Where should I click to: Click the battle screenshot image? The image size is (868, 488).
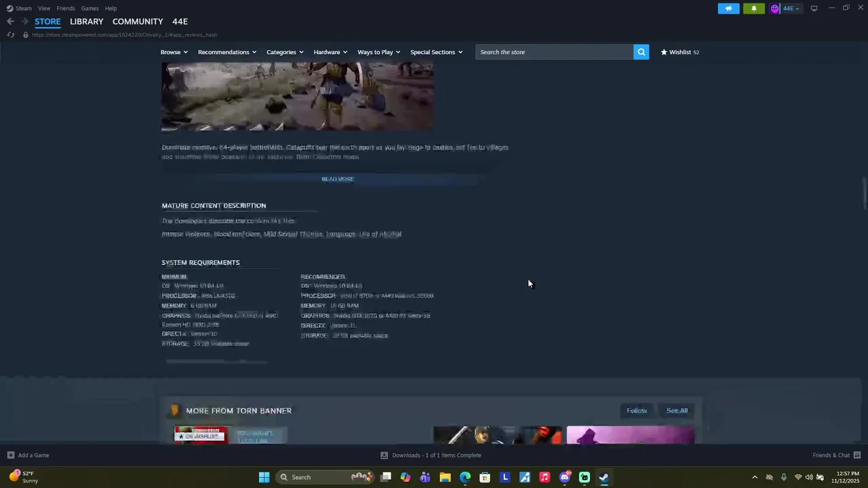pyautogui.click(x=297, y=97)
